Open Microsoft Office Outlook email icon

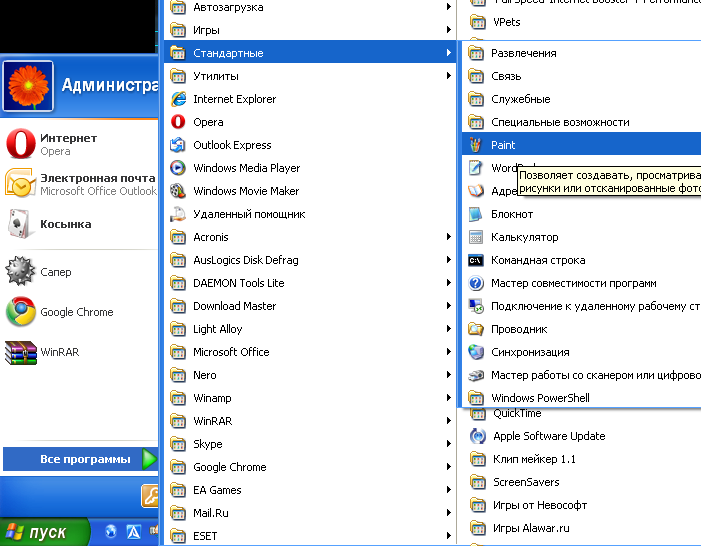point(20,183)
